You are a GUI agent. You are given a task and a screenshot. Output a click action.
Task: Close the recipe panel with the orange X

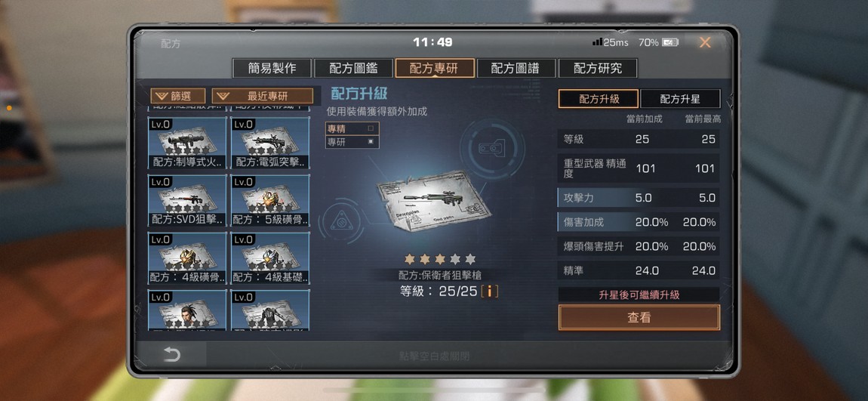[x=705, y=42]
